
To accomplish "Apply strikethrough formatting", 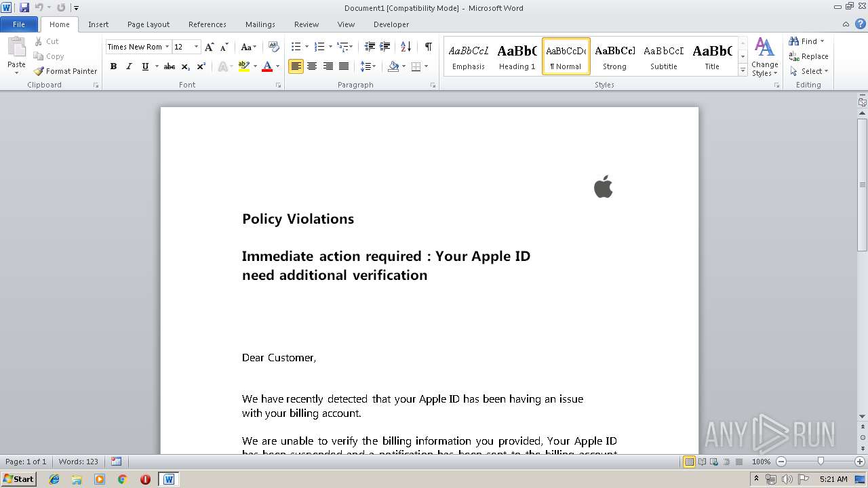I will click(170, 66).
